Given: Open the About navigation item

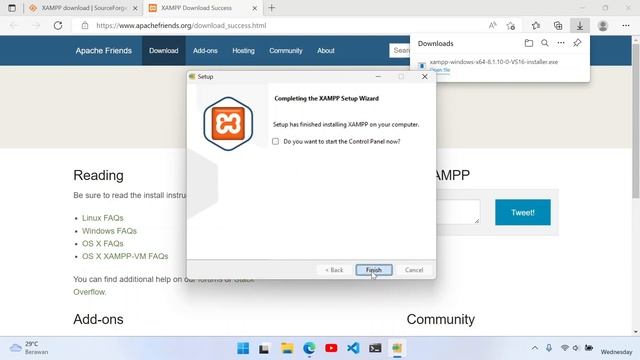Looking at the screenshot, I should click(x=326, y=51).
